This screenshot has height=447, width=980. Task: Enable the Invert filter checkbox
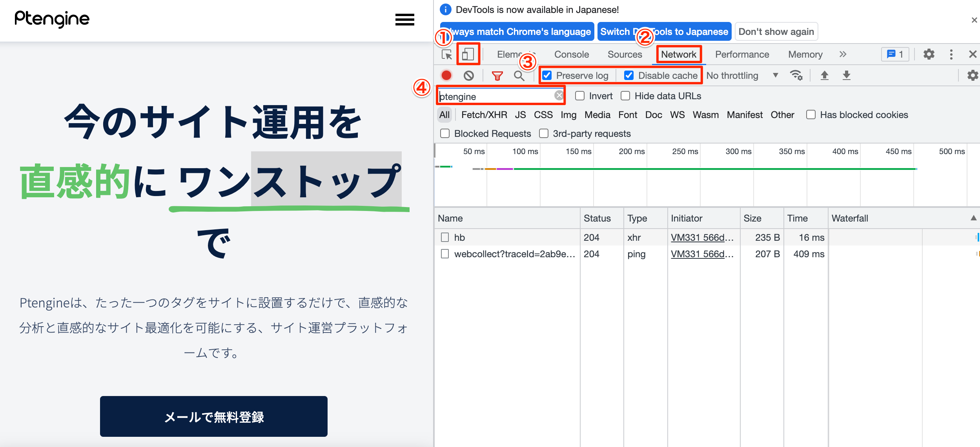pyautogui.click(x=580, y=96)
